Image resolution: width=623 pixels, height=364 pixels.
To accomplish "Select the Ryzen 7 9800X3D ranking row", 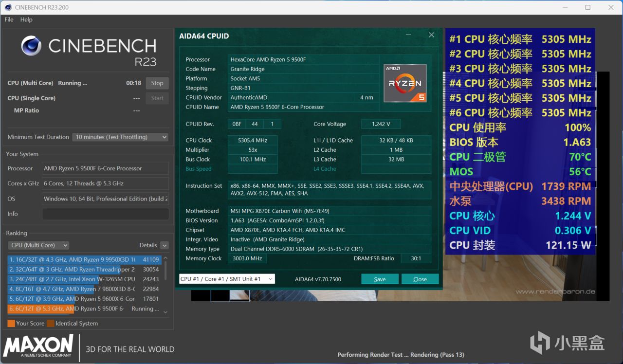I will 84,289.
